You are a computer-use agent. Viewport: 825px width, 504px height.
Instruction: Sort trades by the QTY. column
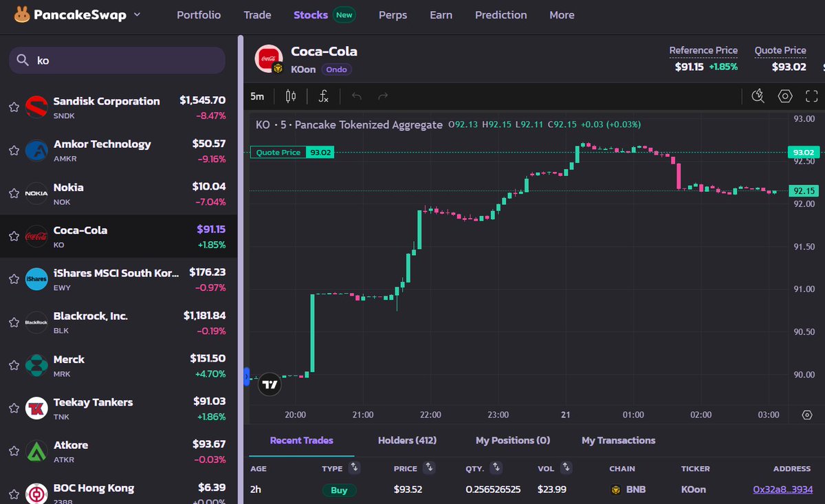[x=497, y=468]
